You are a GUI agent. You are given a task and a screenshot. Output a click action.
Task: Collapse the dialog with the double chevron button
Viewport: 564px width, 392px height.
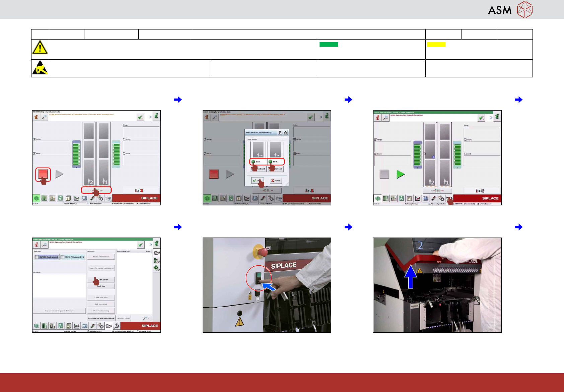point(285,132)
